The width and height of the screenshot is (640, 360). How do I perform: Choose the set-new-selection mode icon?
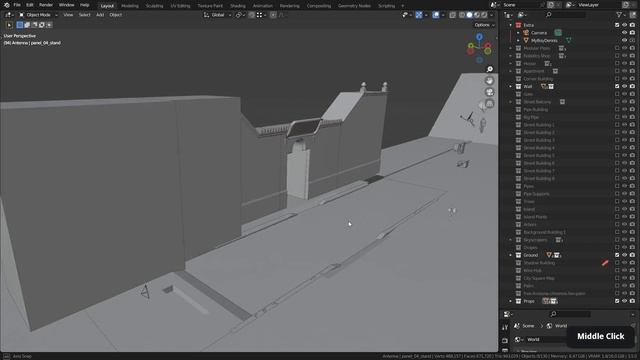coord(20,25)
